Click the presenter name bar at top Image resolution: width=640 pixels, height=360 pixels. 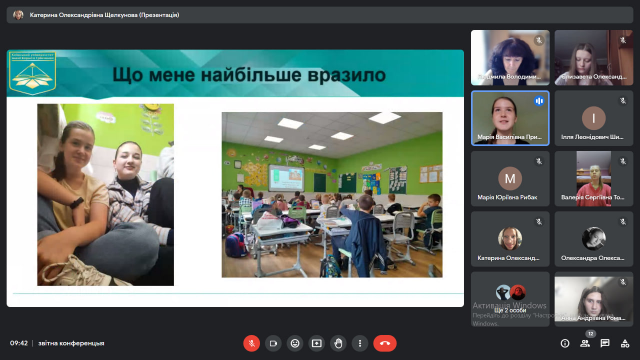coord(320,15)
